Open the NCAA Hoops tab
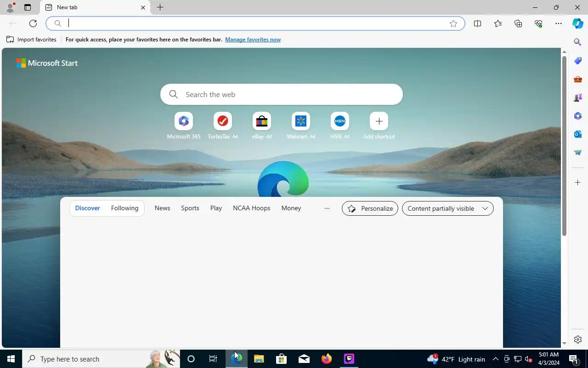The height and width of the screenshot is (368, 588). [x=251, y=208]
